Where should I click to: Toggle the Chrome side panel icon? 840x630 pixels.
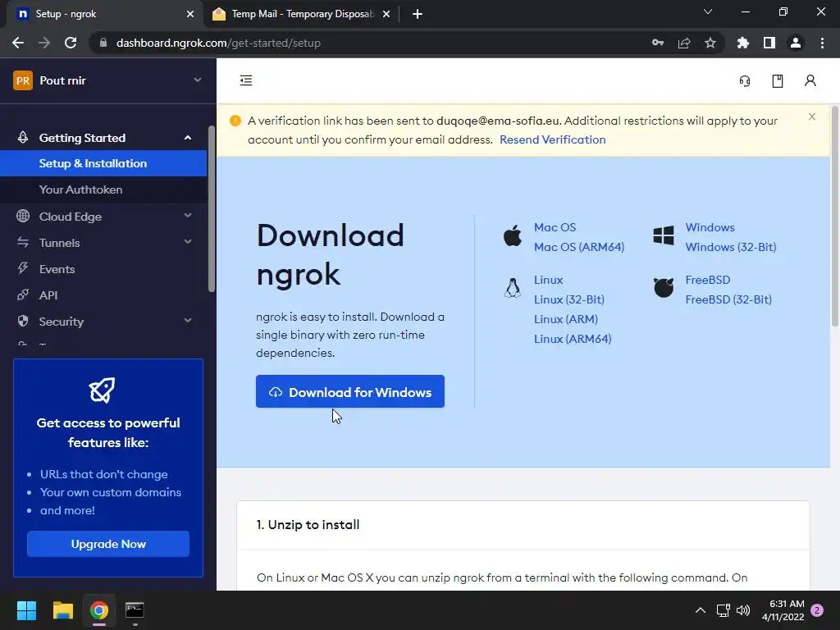pyautogui.click(x=769, y=43)
